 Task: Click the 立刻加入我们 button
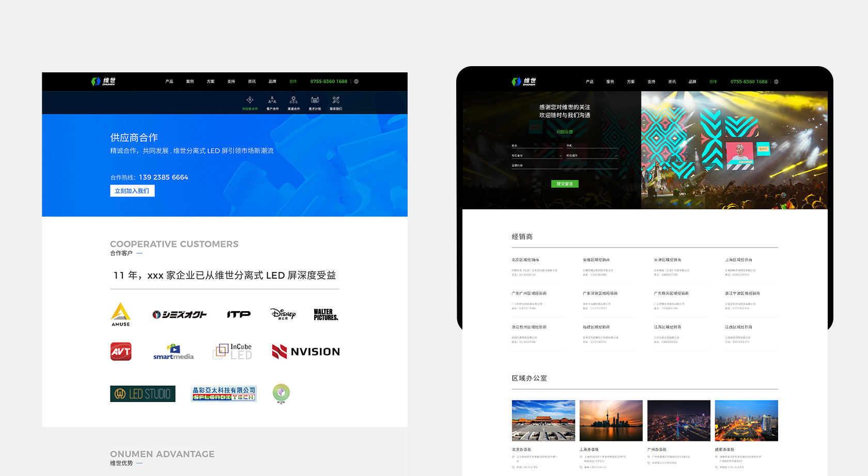tap(132, 191)
